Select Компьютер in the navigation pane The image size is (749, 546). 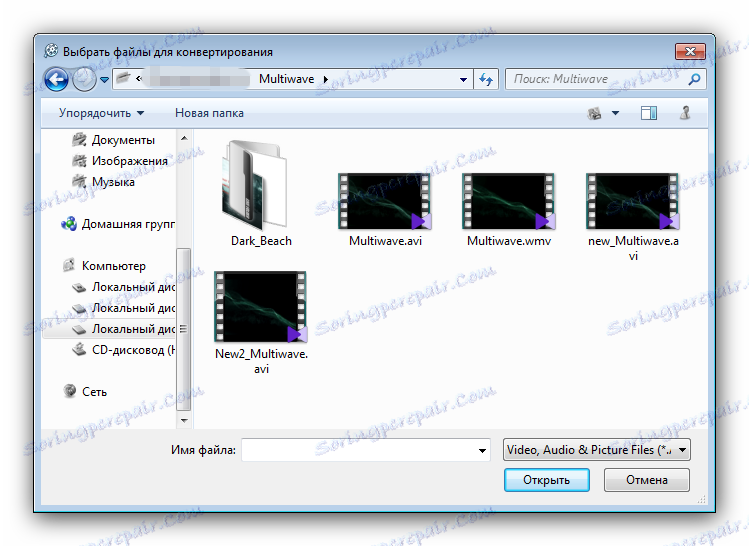click(114, 266)
